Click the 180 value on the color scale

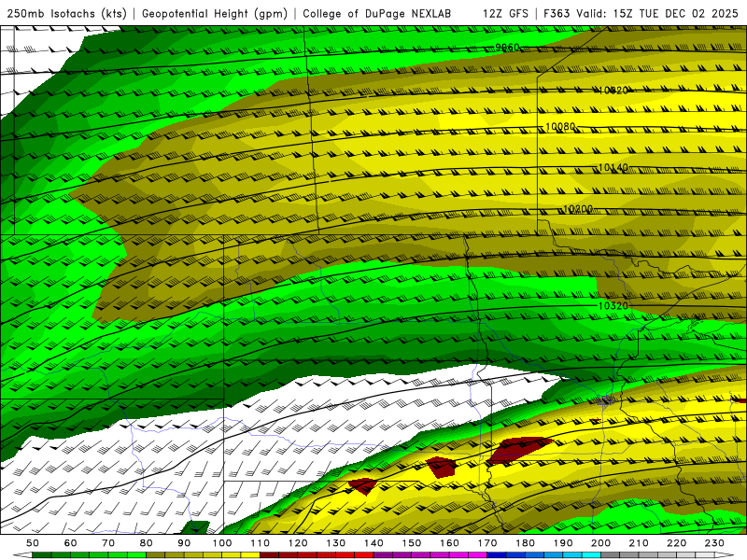(x=525, y=543)
